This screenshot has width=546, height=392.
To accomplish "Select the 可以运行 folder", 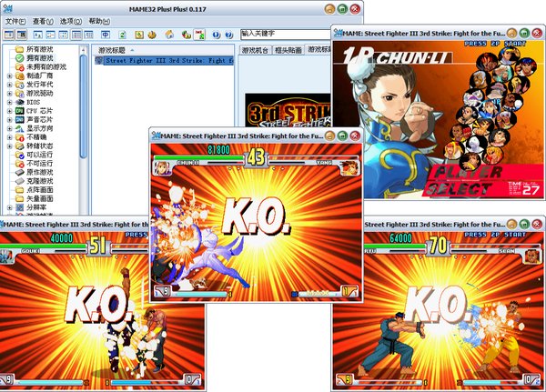I will click(35, 155).
